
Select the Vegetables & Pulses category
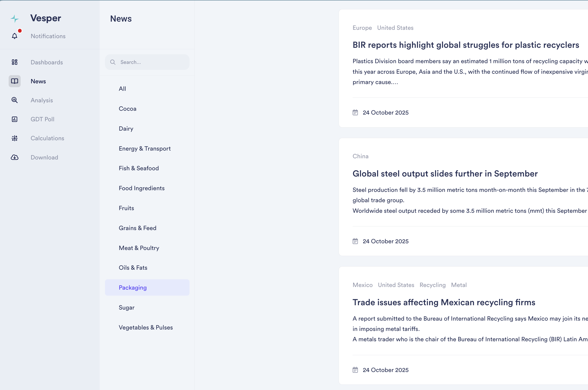pos(146,327)
